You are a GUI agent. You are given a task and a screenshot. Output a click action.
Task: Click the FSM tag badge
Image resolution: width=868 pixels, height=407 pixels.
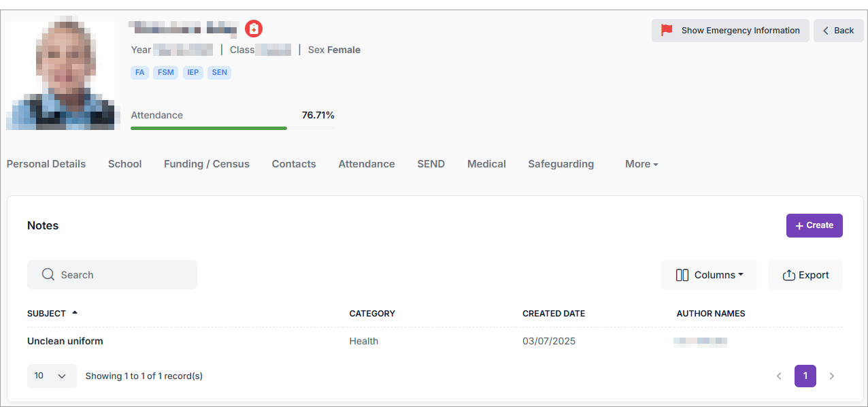point(165,72)
